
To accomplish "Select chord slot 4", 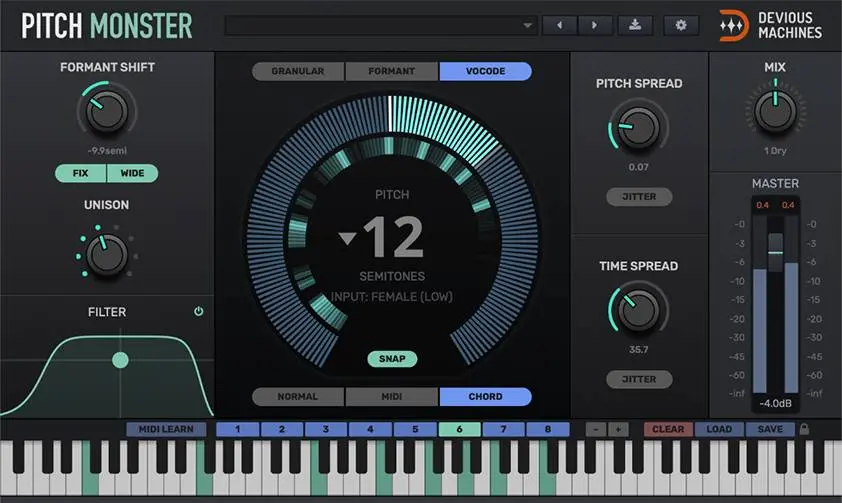I will 371,429.
